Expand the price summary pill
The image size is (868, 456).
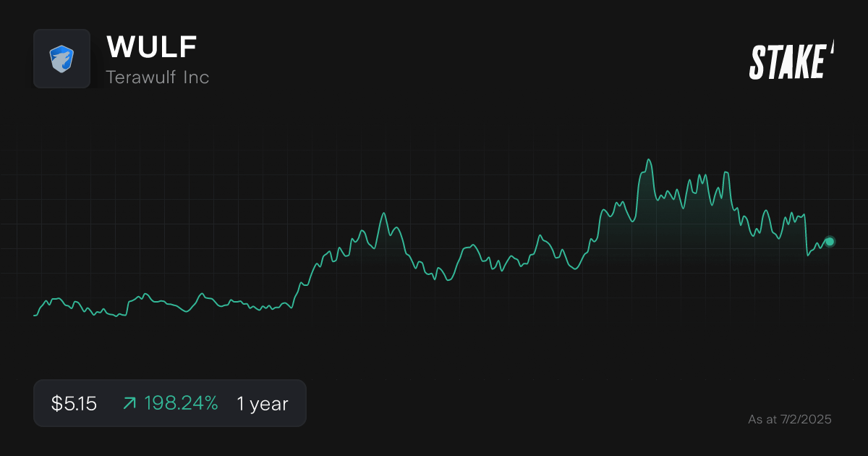pyautogui.click(x=170, y=403)
